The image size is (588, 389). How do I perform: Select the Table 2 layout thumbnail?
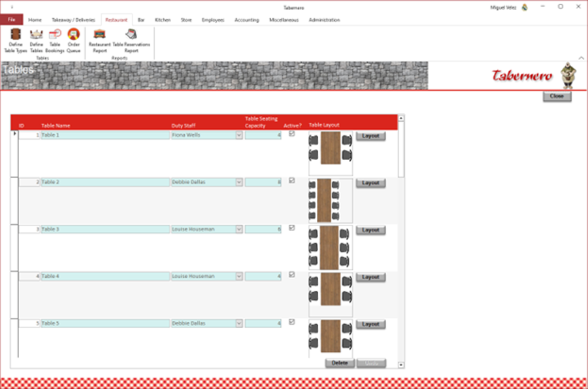[x=331, y=201]
